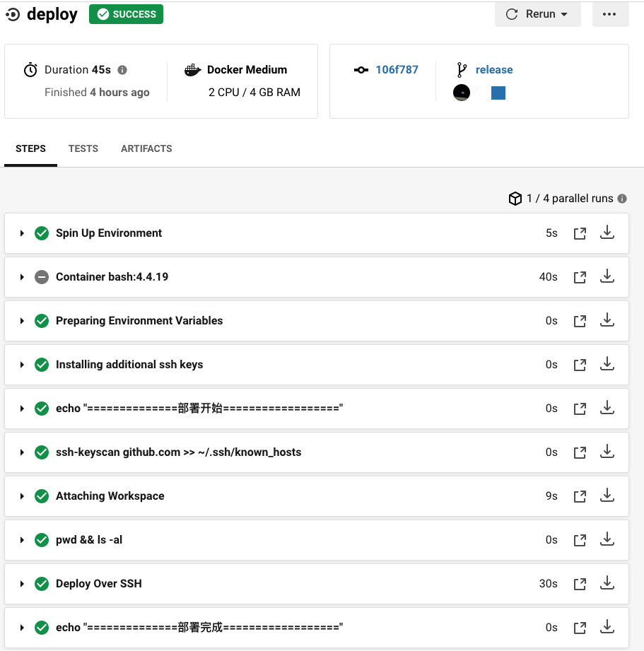The width and height of the screenshot is (644, 651).
Task: Expand the Spin Up Environment step
Action: click(22, 233)
